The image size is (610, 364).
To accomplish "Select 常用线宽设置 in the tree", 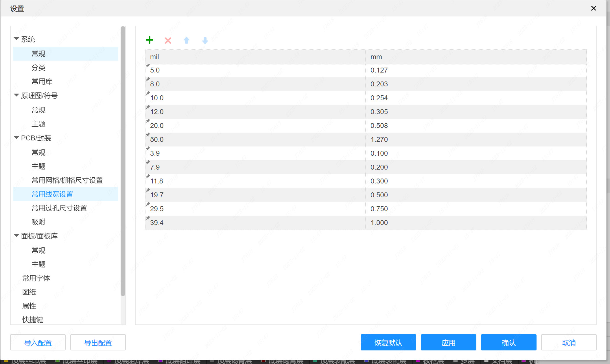I will pyautogui.click(x=66, y=194).
